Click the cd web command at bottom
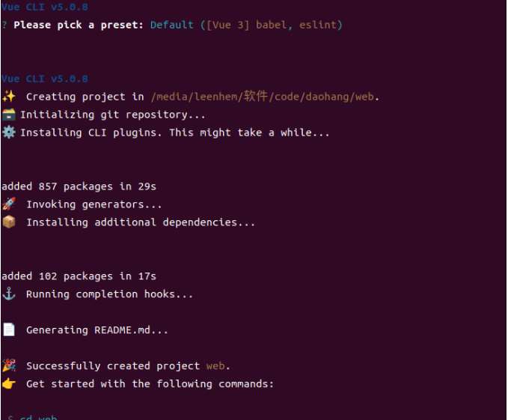This screenshot has height=420, width=508. (38, 417)
